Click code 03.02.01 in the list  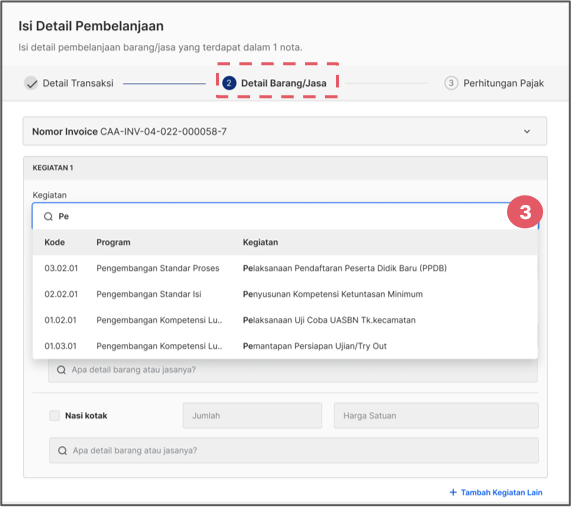[61, 268]
